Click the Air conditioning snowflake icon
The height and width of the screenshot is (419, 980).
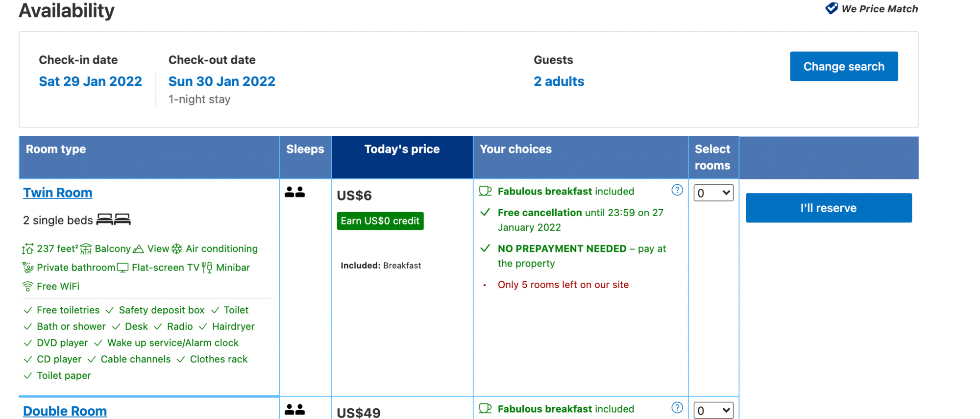point(177,249)
